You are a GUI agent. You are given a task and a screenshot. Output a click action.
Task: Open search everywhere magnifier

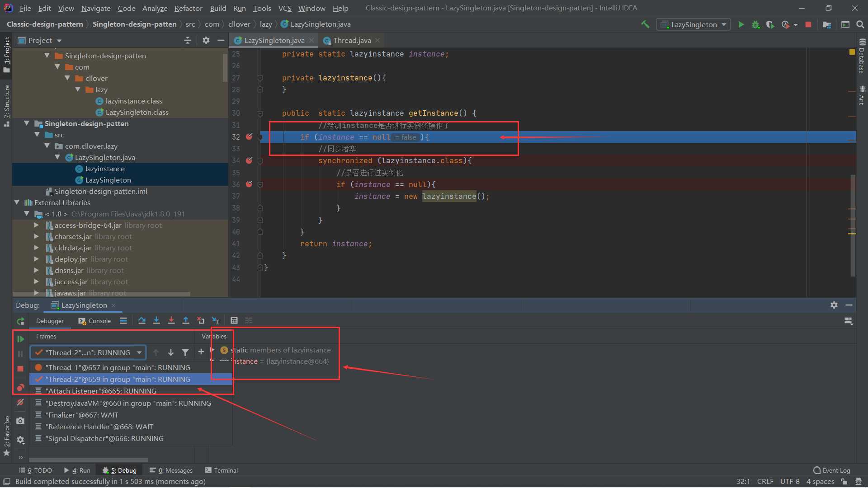(860, 24)
